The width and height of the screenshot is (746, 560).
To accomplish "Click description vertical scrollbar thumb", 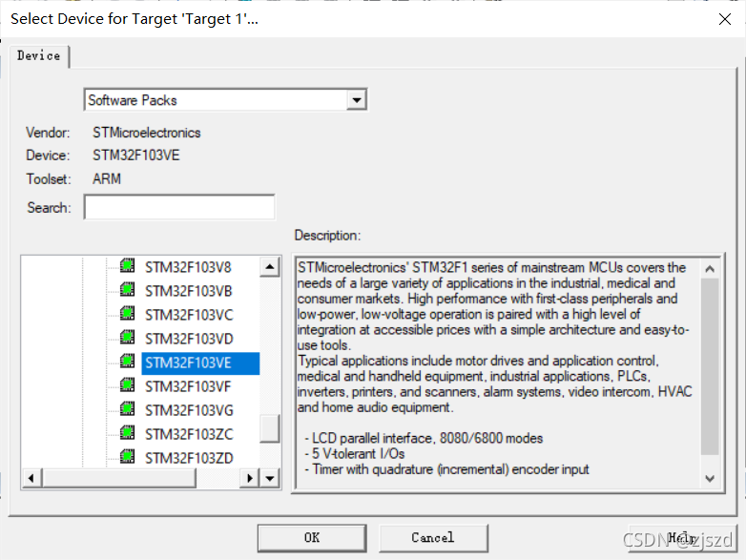I will pos(710,366).
